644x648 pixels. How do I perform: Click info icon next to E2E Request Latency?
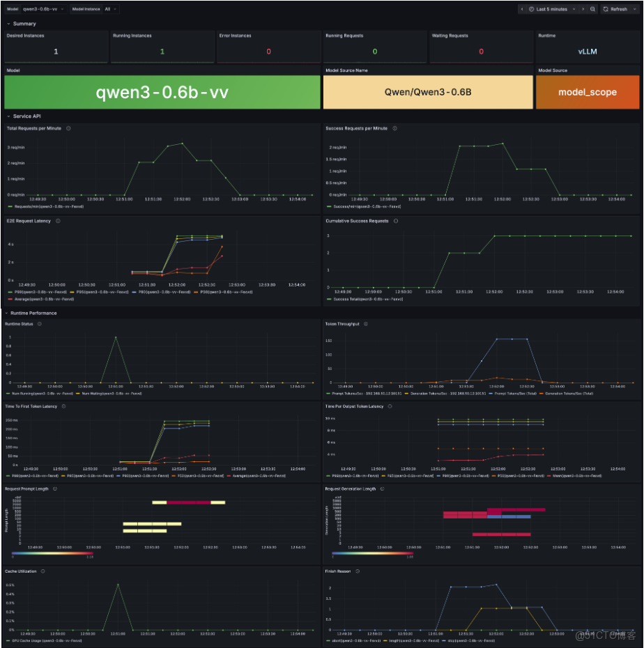(x=58, y=221)
